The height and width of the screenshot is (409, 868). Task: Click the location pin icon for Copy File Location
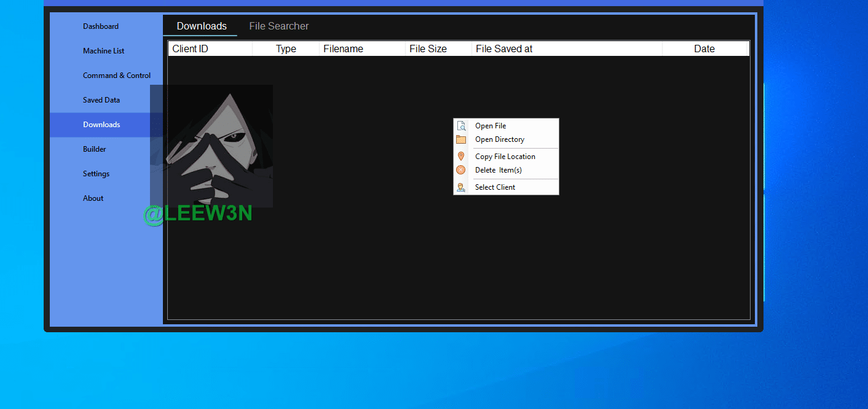(461, 157)
